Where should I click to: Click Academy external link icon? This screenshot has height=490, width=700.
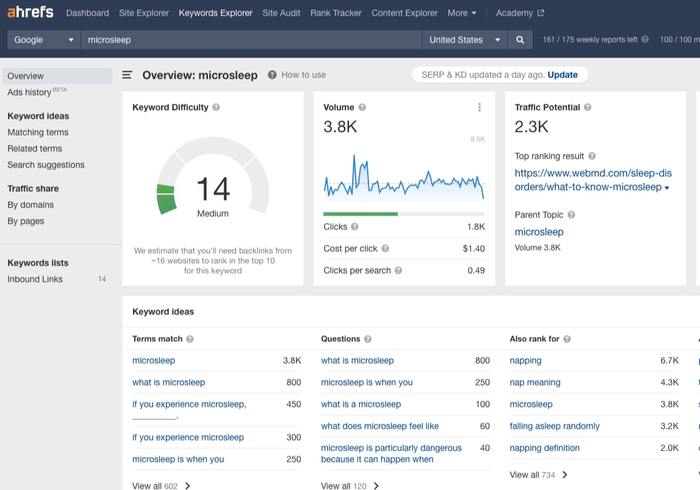point(541,13)
